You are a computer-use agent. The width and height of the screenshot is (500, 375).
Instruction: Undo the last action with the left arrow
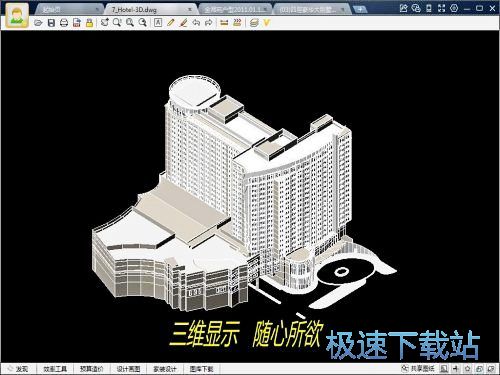[196, 22]
